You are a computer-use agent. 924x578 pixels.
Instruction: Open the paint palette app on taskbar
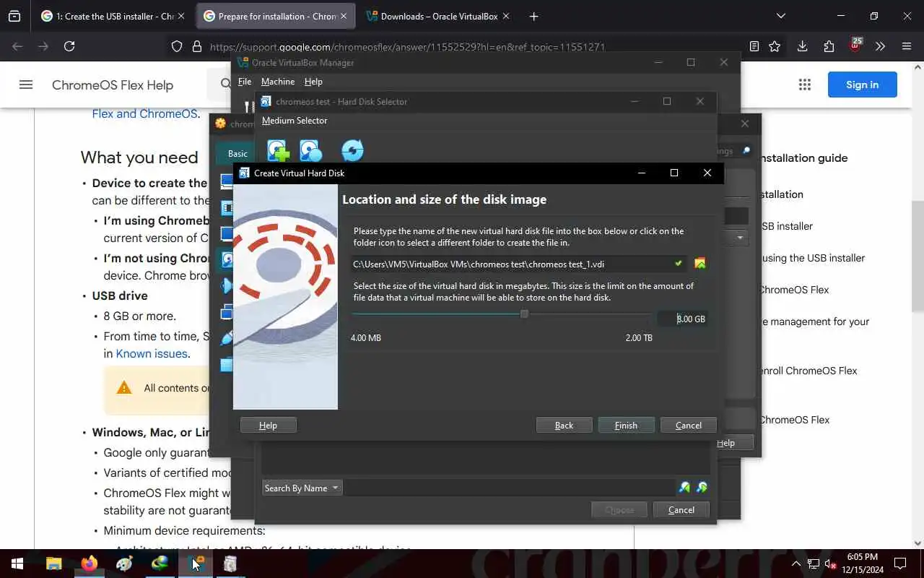tap(125, 564)
